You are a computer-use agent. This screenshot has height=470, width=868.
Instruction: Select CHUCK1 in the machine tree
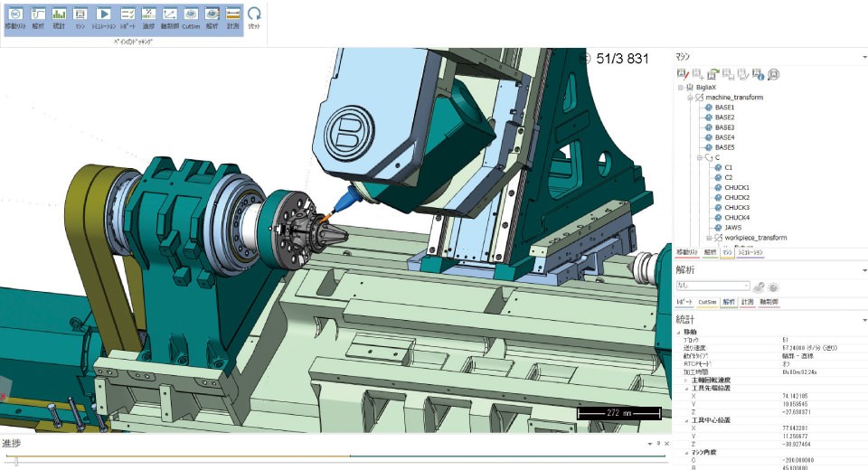point(737,188)
